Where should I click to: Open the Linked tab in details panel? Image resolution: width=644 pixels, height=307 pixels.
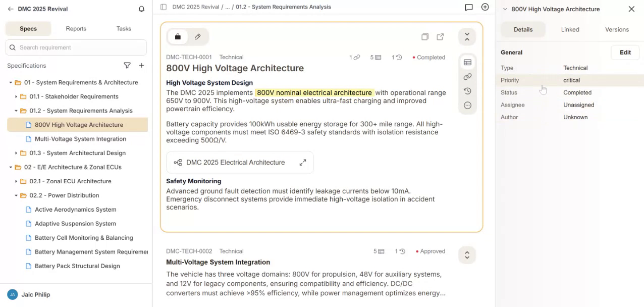(570, 30)
